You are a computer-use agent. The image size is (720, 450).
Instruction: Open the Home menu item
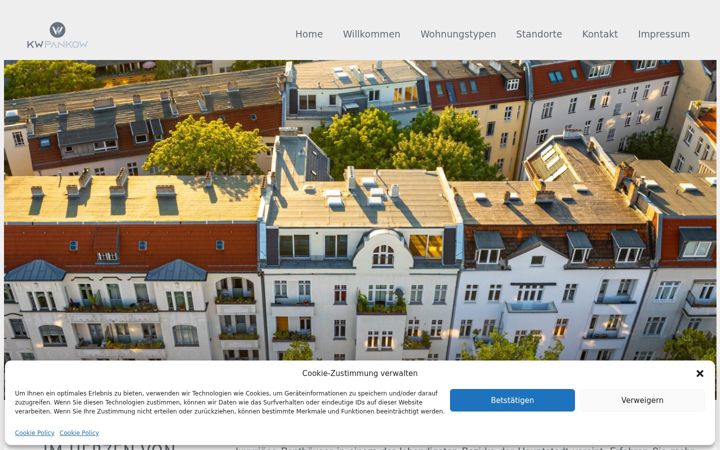tap(309, 34)
